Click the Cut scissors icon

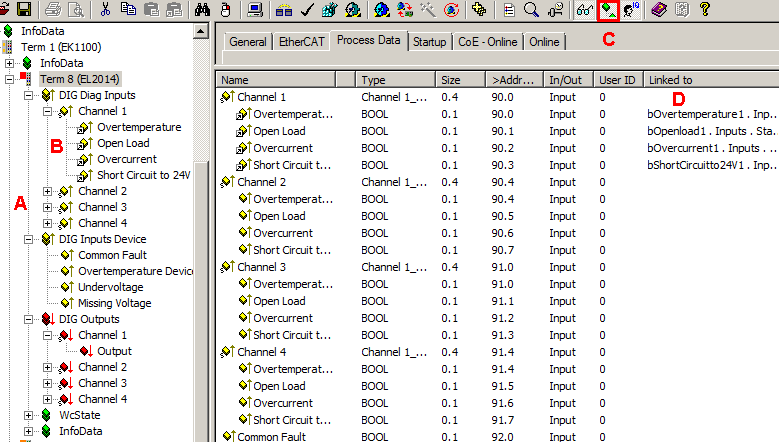105,9
